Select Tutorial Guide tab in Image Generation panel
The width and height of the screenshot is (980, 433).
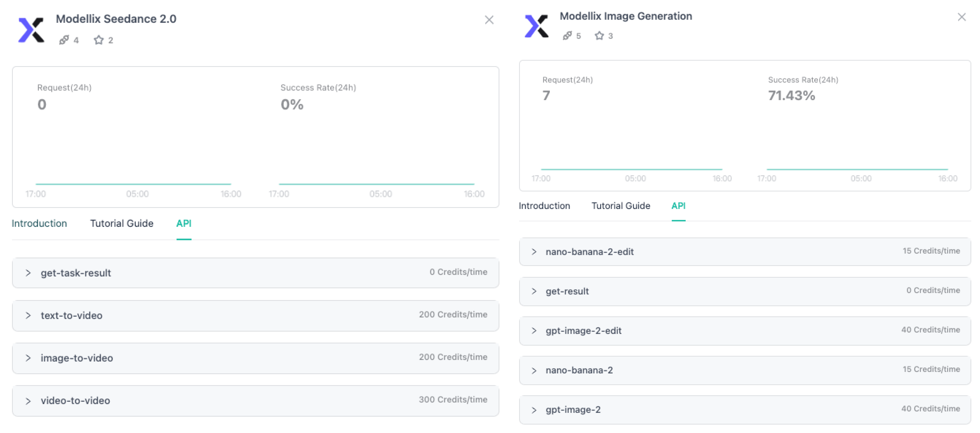(x=621, y=206)
